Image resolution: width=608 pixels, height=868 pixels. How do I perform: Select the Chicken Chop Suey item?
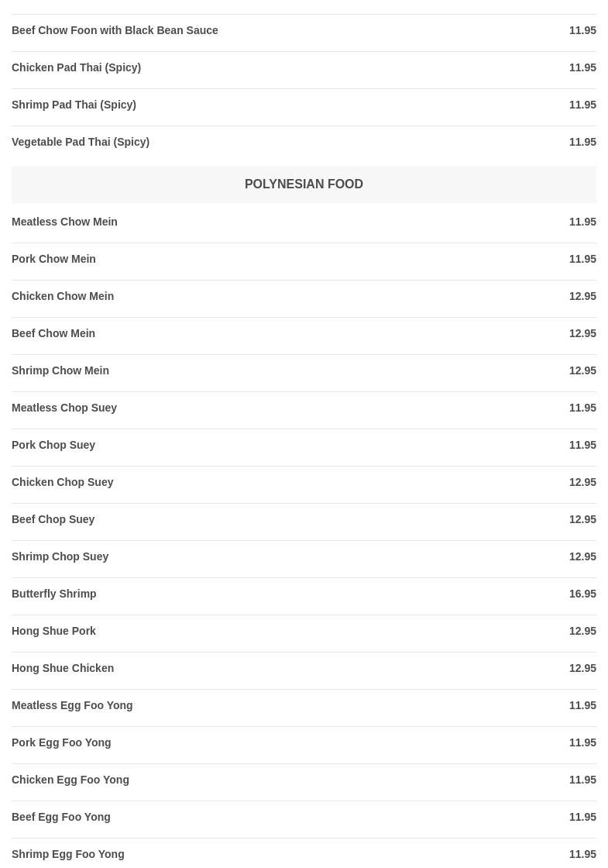tap(63, 482)
